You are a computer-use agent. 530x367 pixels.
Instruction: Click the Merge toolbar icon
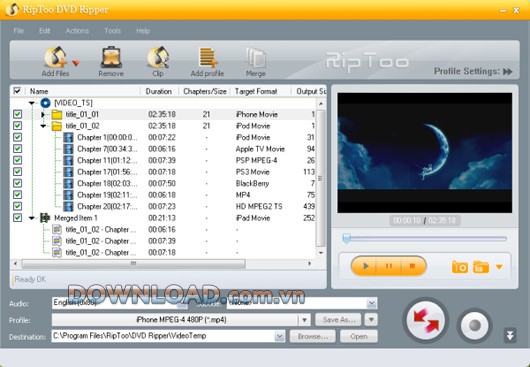[256, 57]
